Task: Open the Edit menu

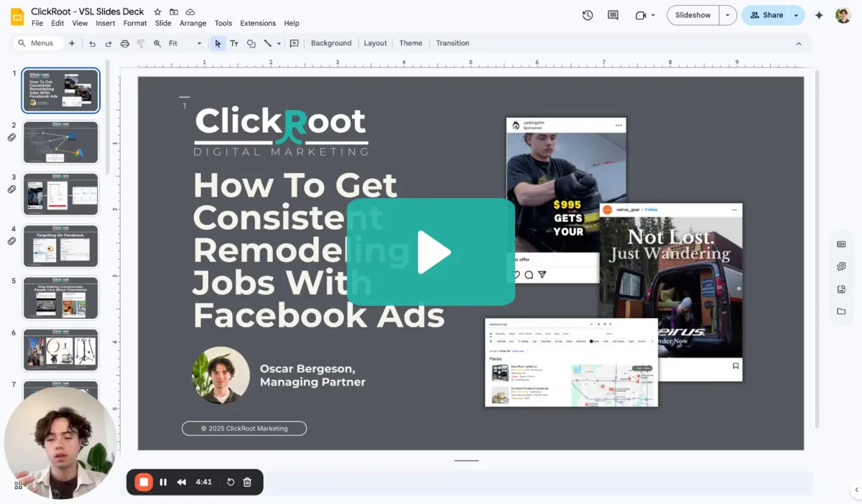Action: [x=57, y=23]
